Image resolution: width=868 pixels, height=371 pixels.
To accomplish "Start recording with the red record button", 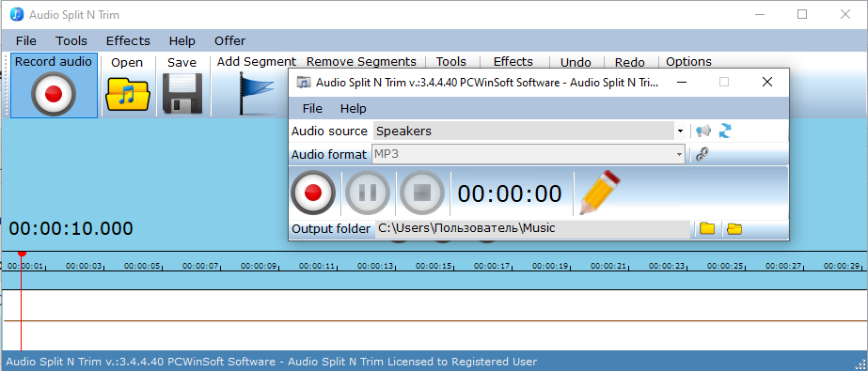I will [x=313, y=193].
